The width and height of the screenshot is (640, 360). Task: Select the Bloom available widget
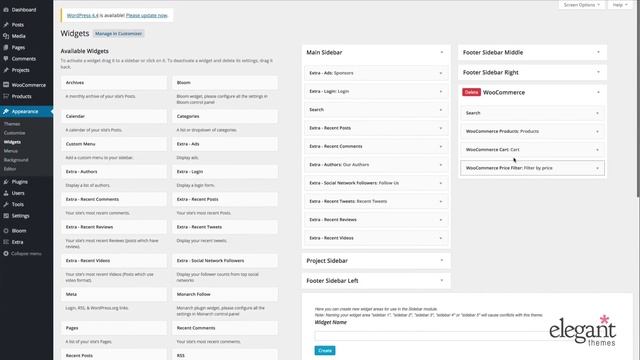point(224,82)
